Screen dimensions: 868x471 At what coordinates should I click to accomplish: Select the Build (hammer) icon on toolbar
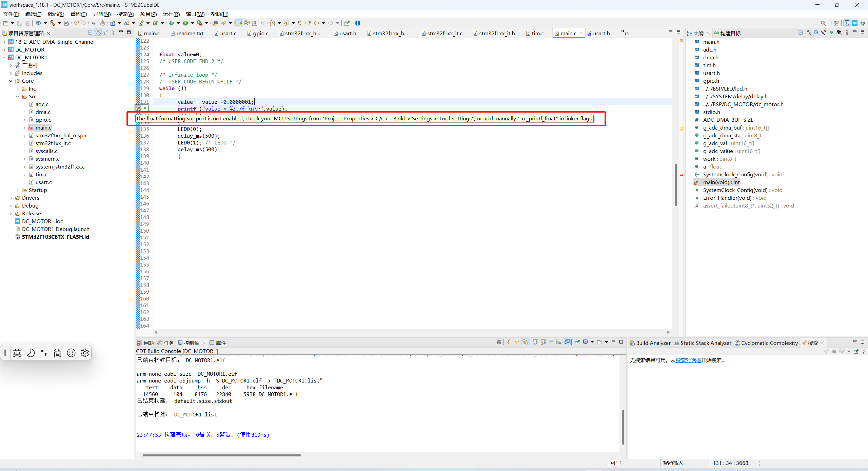(x=52, y=23)
